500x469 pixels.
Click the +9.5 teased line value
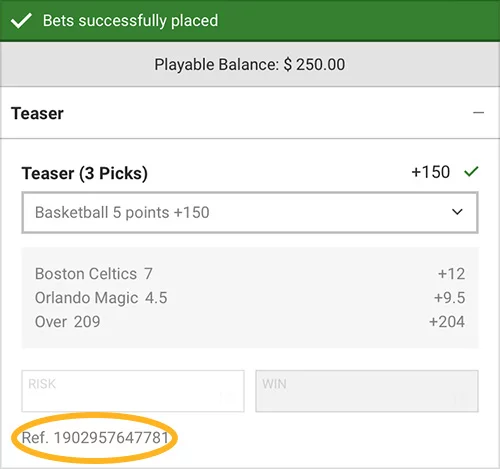pos(449,298)
